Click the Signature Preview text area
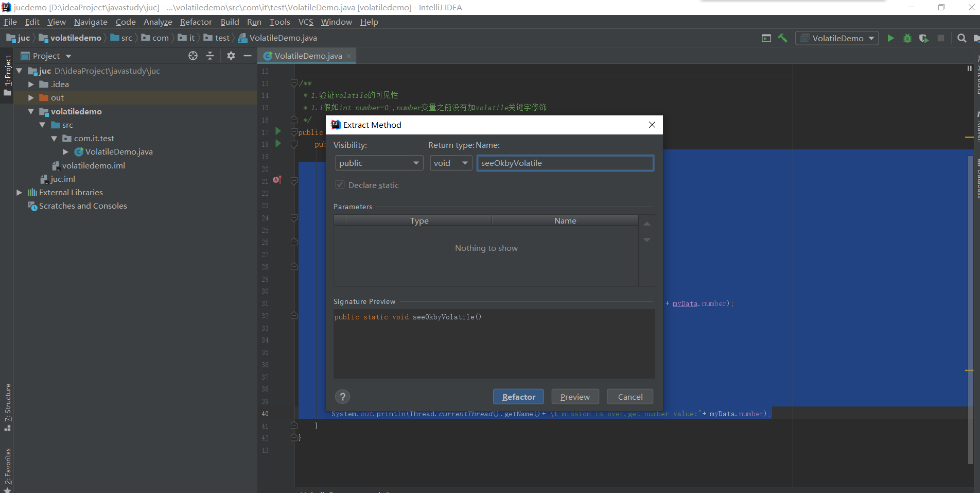980x493 pixels. click(x=494, y=344)
